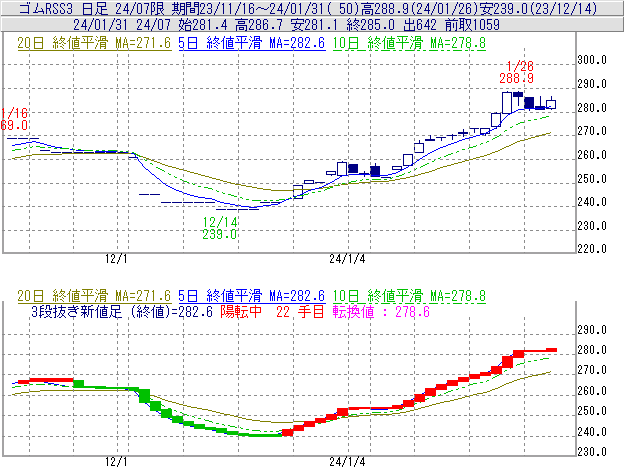Click the high value 高288.9(24/01/26)

tap(419, 8)
